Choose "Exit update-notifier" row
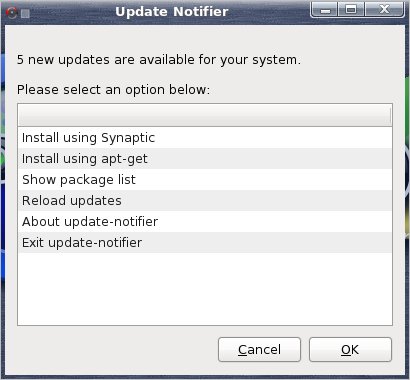 205,243
